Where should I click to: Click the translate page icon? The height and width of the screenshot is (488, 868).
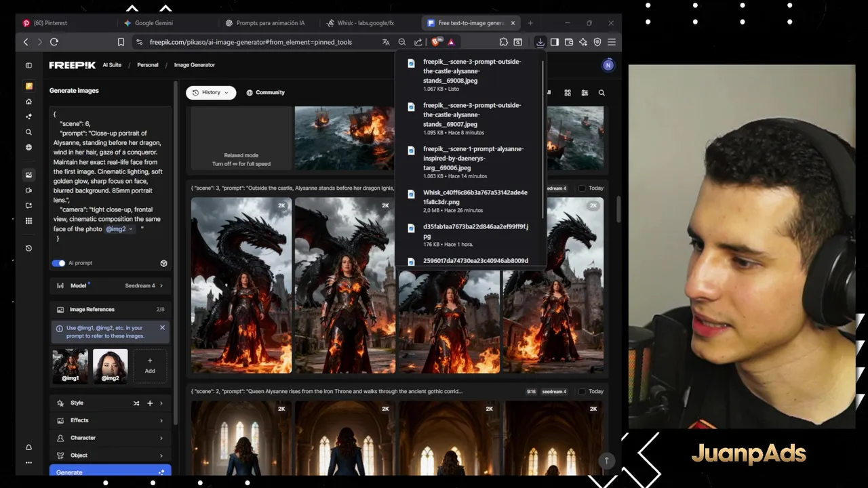click(x=386, y=42)
